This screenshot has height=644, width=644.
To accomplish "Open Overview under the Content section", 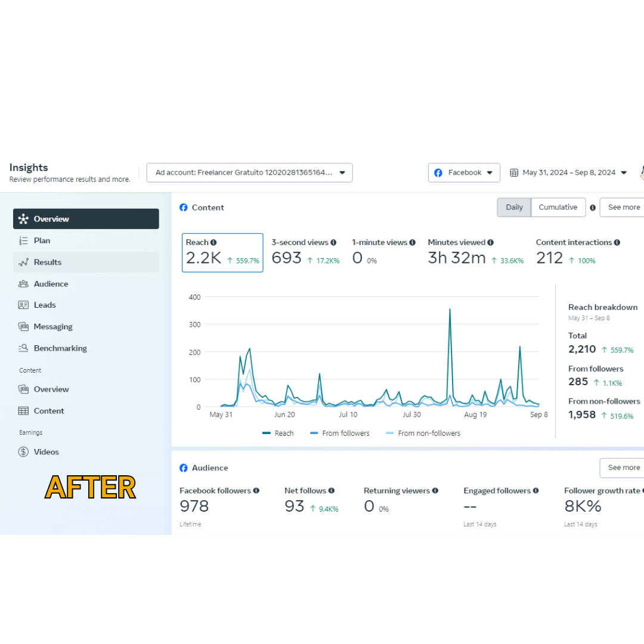I will (86, 389).
